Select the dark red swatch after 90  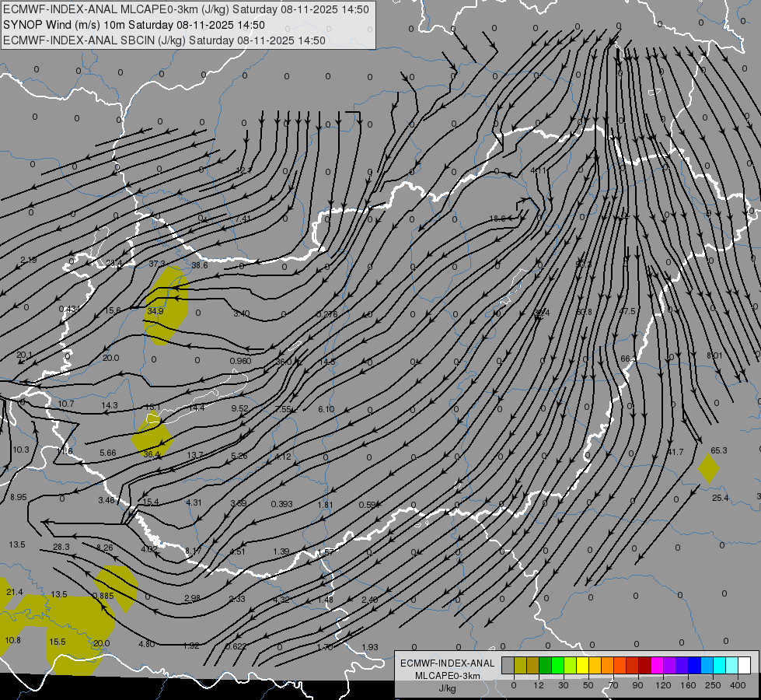[644, 666]
